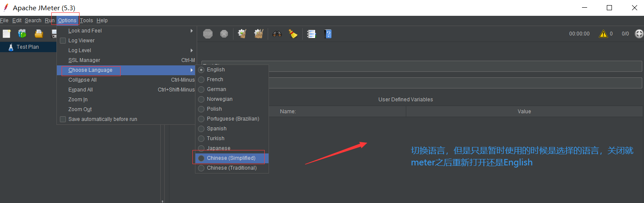Click the 0/0 thread count text

625,34
